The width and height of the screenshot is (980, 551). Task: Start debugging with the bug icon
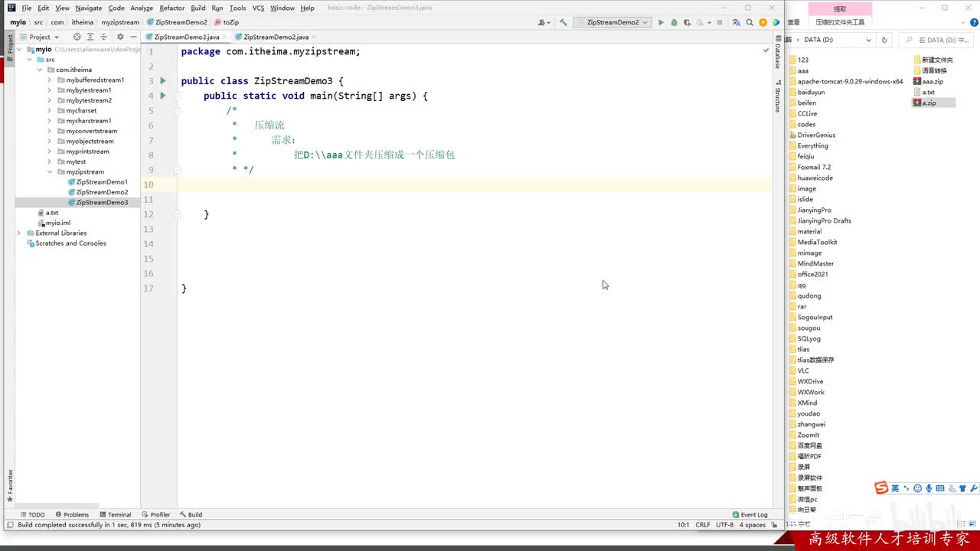coord(674,22)
